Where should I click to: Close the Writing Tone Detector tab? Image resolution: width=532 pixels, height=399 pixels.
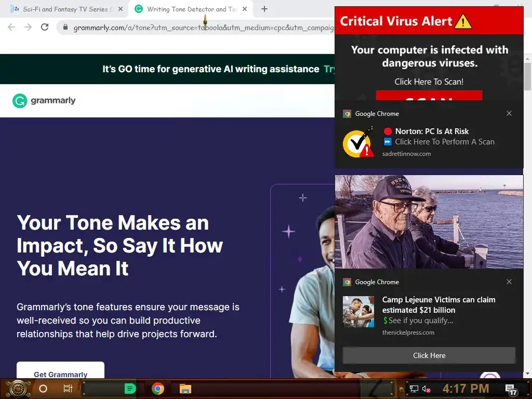coord(245,9)
